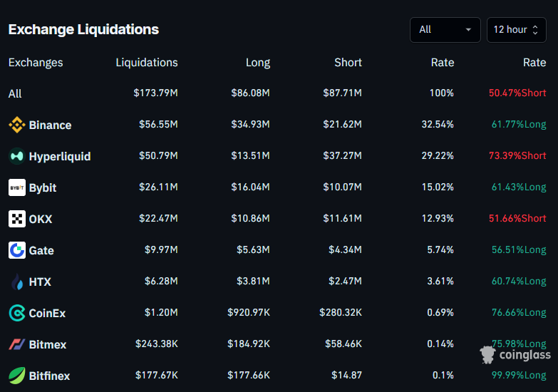This screenshot has height=392, width=558.
Task: Click the Bybit logo icon
Action: pyautogui.click(x=16, y=187)
